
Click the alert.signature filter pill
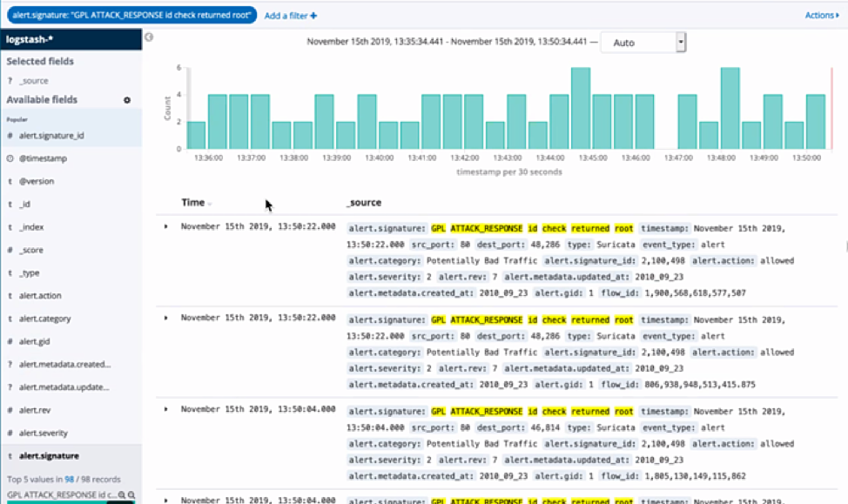pyautogui.click(x=131, y=15)
